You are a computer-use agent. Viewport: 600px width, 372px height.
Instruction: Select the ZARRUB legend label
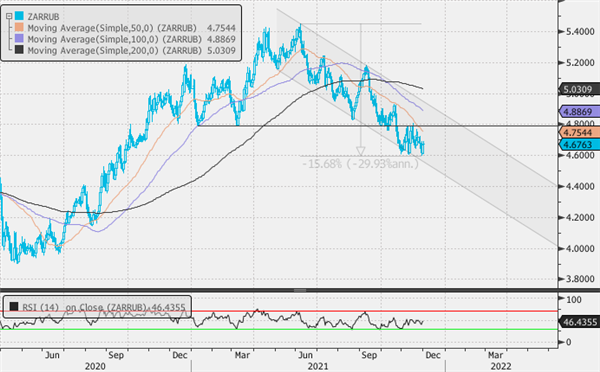coord(43,17)
